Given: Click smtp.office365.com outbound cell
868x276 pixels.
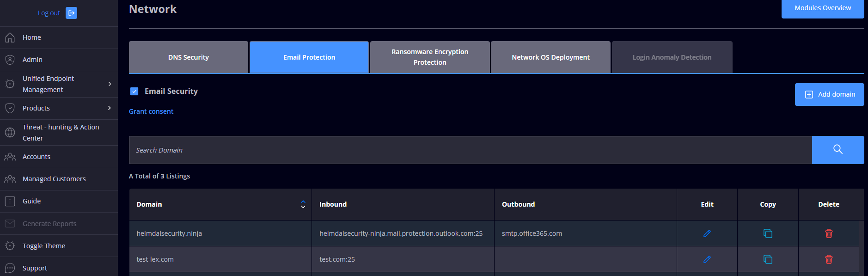Looking at the screenshot, I should pos(586,233).
